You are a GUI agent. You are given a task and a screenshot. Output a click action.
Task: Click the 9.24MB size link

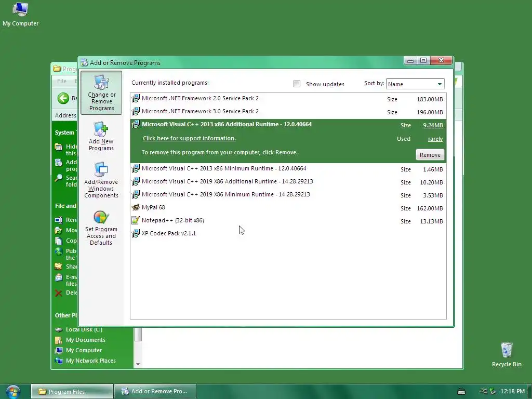click(433, 125)
